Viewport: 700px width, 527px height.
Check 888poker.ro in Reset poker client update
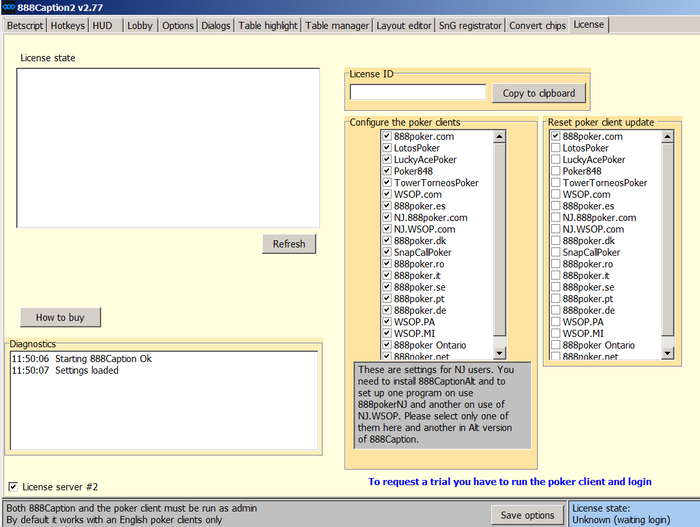556,264
